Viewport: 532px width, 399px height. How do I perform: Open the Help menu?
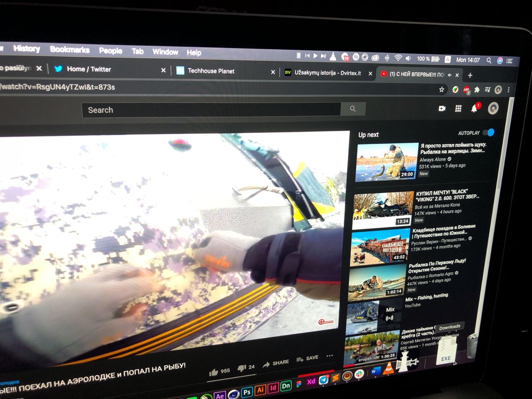[194, 52]
